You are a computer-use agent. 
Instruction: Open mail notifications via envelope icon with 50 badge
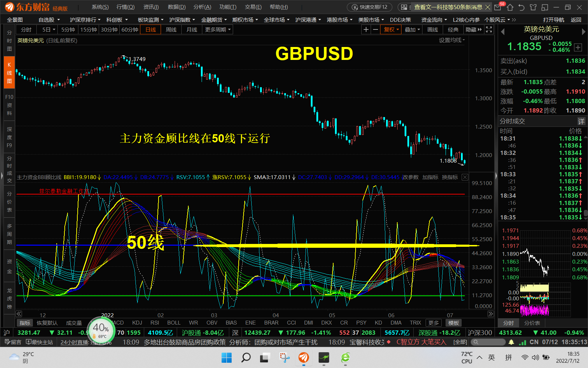(x=497, y=7)
